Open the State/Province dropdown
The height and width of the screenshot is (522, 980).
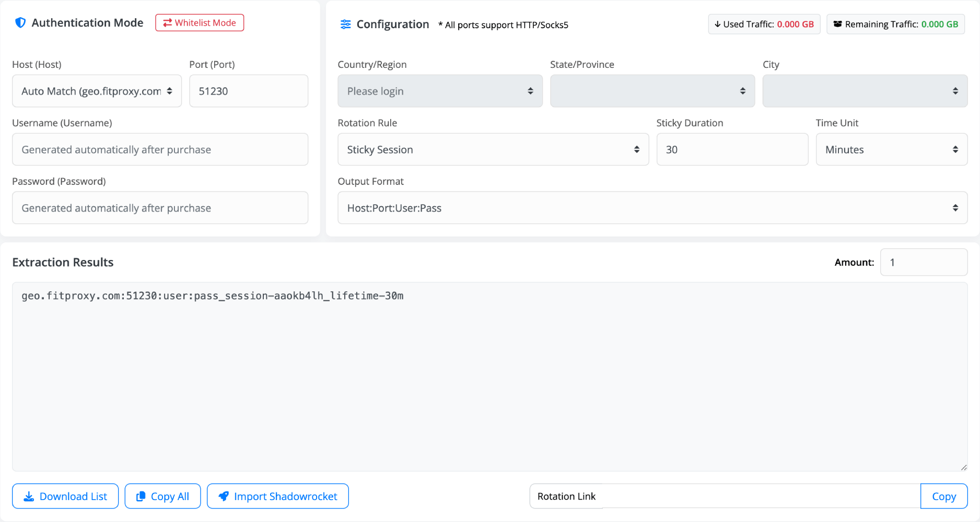(652, 91)
